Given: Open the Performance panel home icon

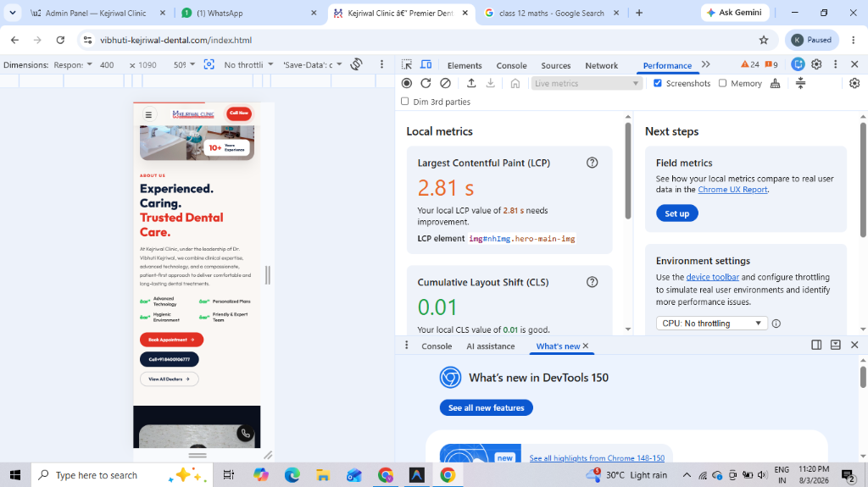Looking at the screenshot, I should tap(515, 83).
